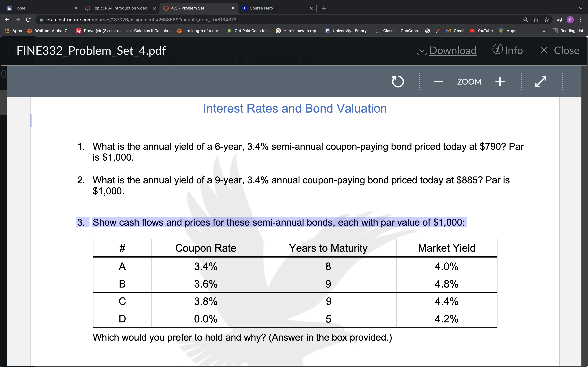This screenshot has height=367, width=588.
Task: Open Maps from the bookmarks bar
Action: tap(508, 31)
